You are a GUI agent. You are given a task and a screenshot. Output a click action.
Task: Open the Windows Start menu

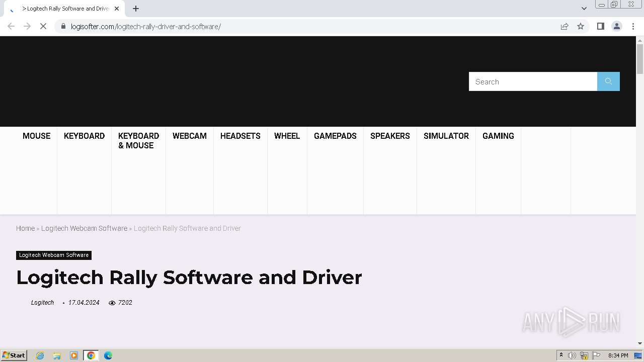[14, 355]
